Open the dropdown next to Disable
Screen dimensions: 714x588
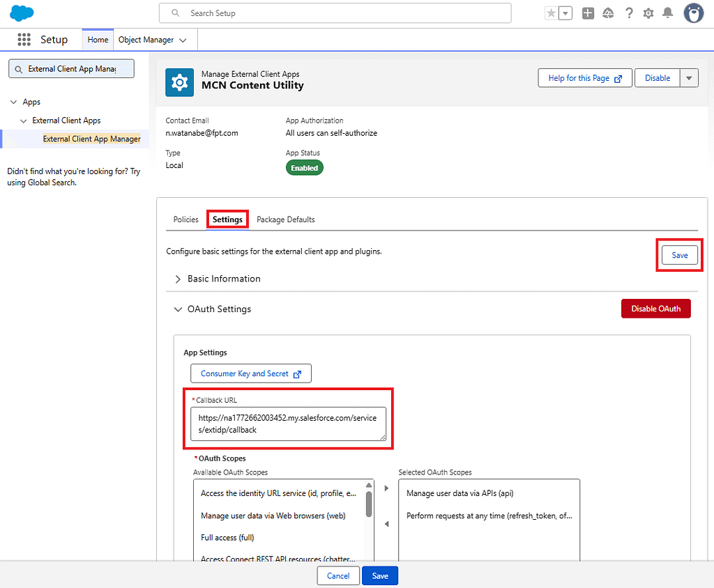[689, 78]
